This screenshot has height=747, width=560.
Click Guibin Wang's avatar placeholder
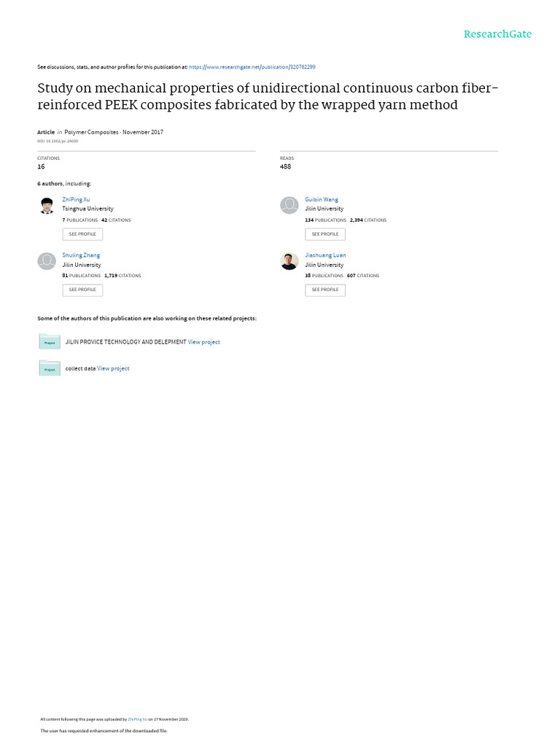(x=289, y=206)
